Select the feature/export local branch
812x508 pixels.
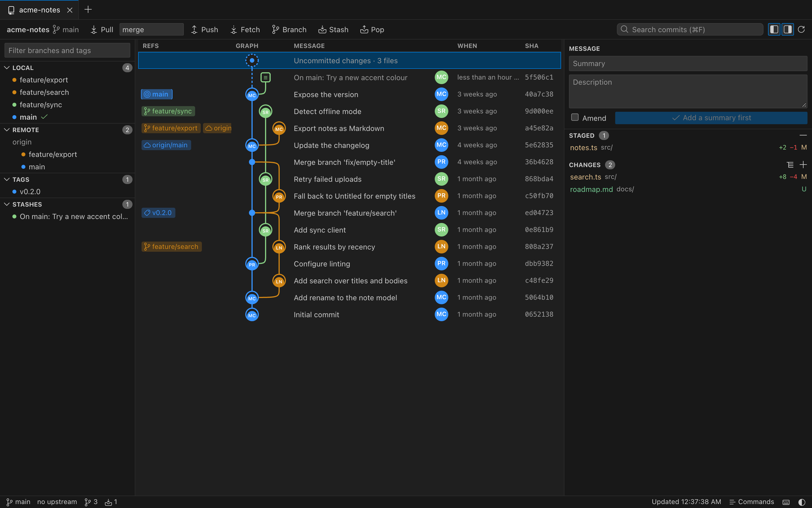pyautogui.click(x=67, y=80)
